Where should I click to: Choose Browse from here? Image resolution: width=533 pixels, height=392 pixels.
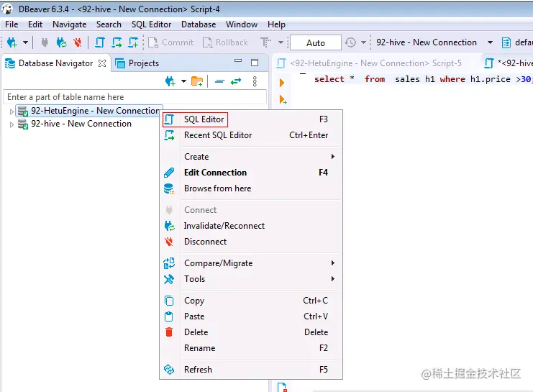251,188
